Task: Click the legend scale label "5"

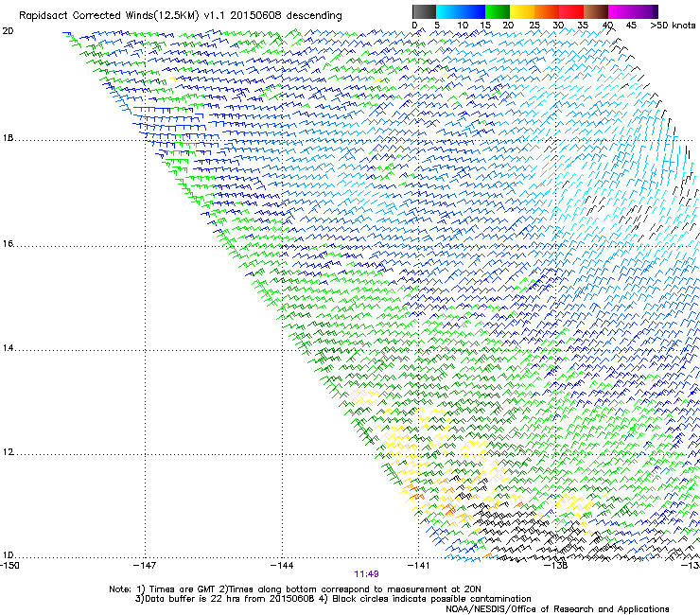Action: pos(437,26)
